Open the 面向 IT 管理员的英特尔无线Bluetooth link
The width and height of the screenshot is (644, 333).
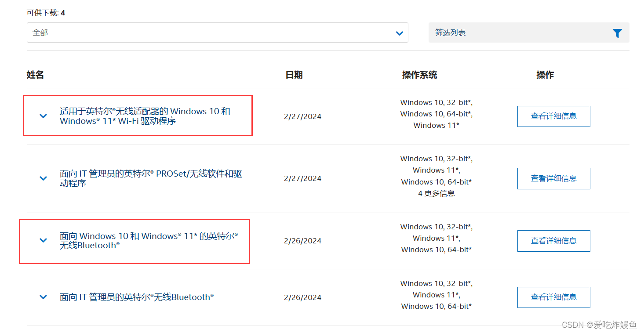137,297
